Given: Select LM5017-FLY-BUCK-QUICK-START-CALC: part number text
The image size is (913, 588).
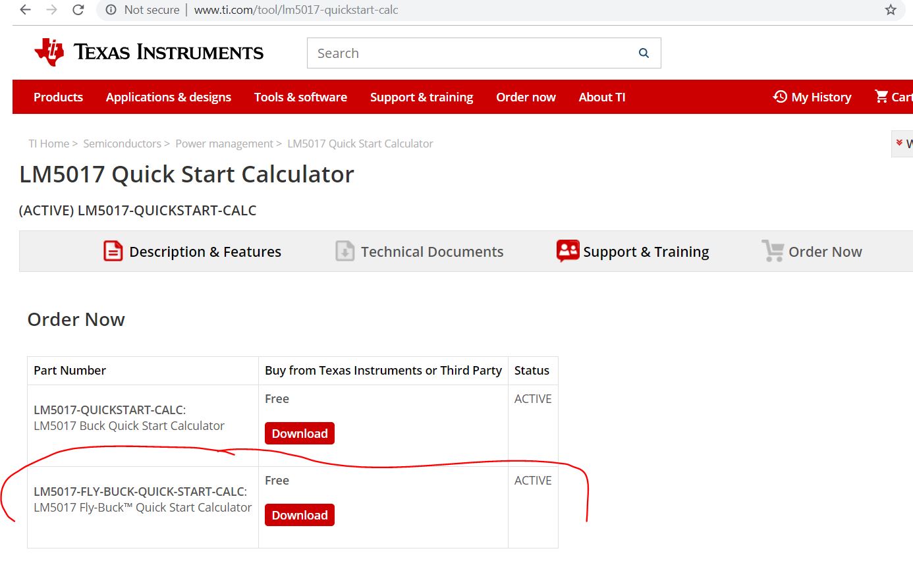Looking at the screenshot, I should coord(140,491).
